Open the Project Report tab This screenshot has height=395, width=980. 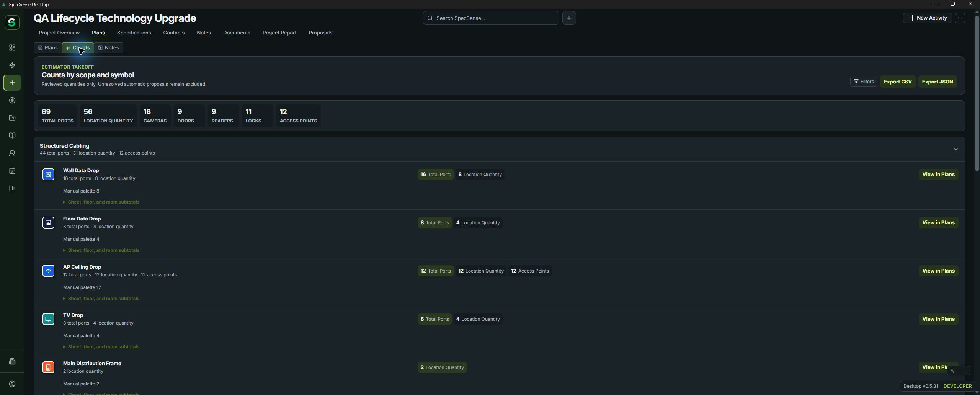coord(279,33)
